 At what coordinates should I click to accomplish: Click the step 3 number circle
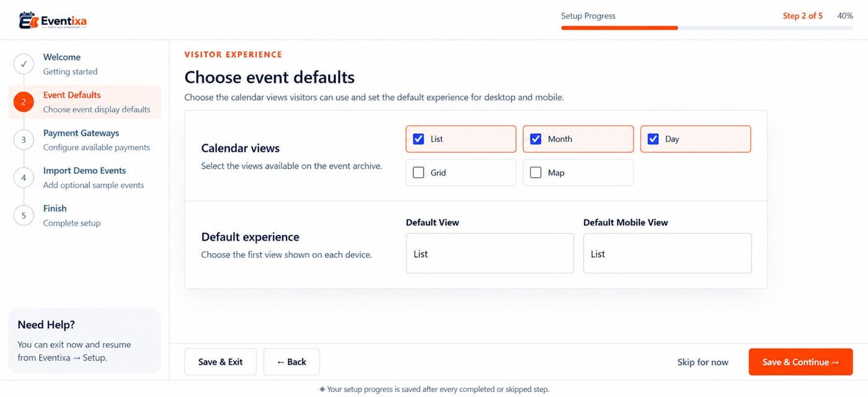(24, 140)
